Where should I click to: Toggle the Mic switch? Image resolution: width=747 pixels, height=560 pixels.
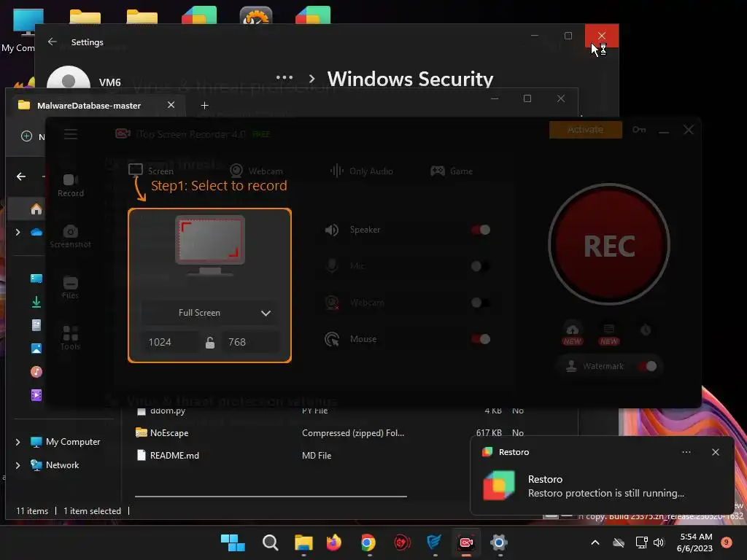pos(481,265)
